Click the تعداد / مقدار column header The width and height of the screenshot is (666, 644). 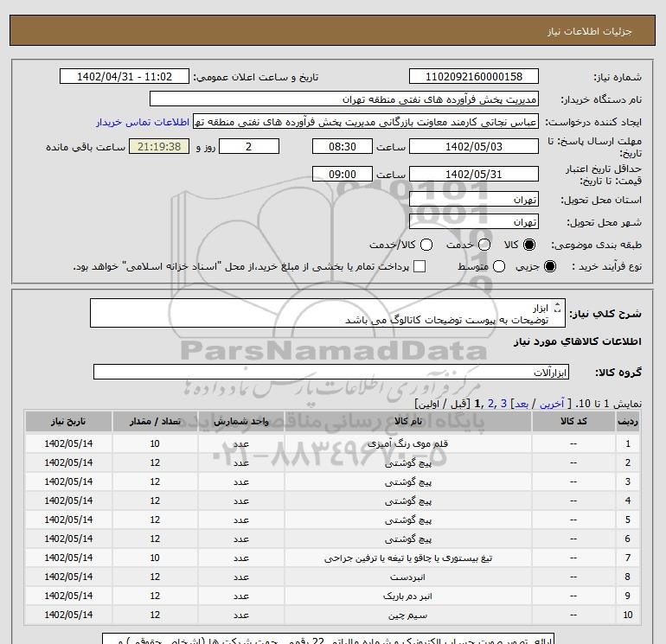(155, 422)
